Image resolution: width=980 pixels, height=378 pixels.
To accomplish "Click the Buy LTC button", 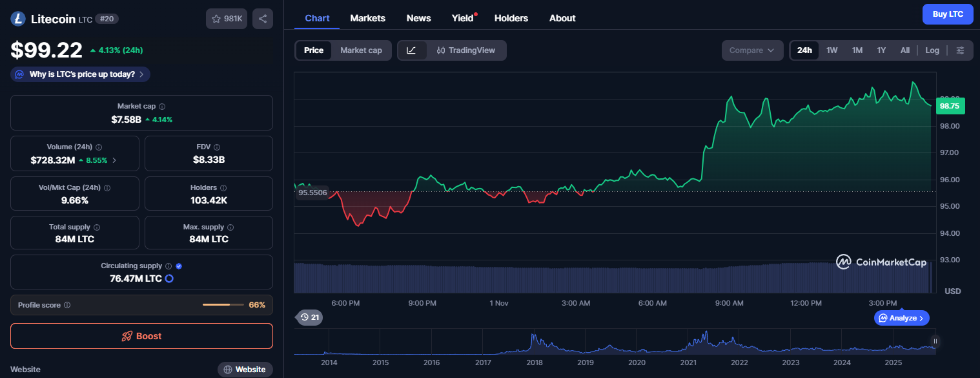I will tap(947, 14).
